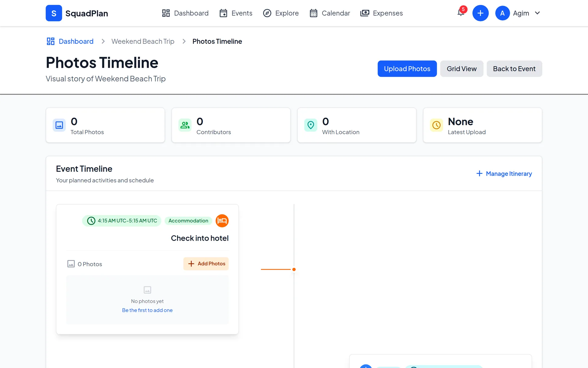Screen dimensions: 588x368
Task: Click the SquadPlan S logo icon
Action: [x=54, y=13]
